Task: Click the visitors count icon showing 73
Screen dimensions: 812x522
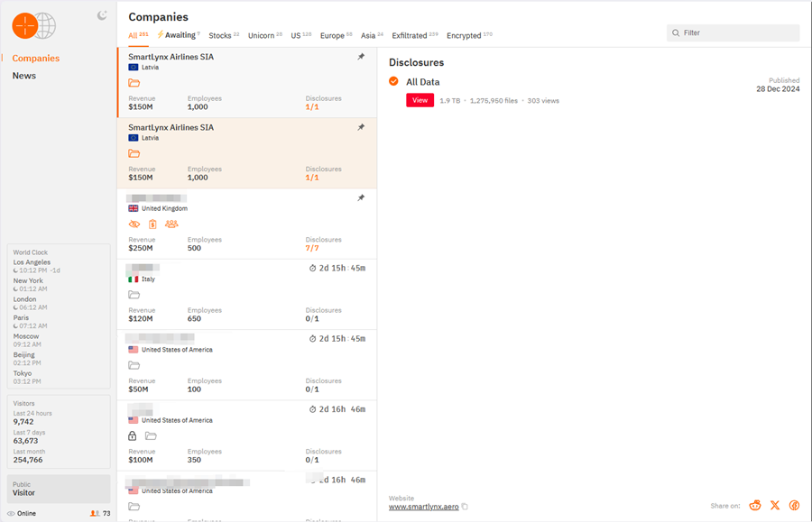Action: (x=95, y=514)
